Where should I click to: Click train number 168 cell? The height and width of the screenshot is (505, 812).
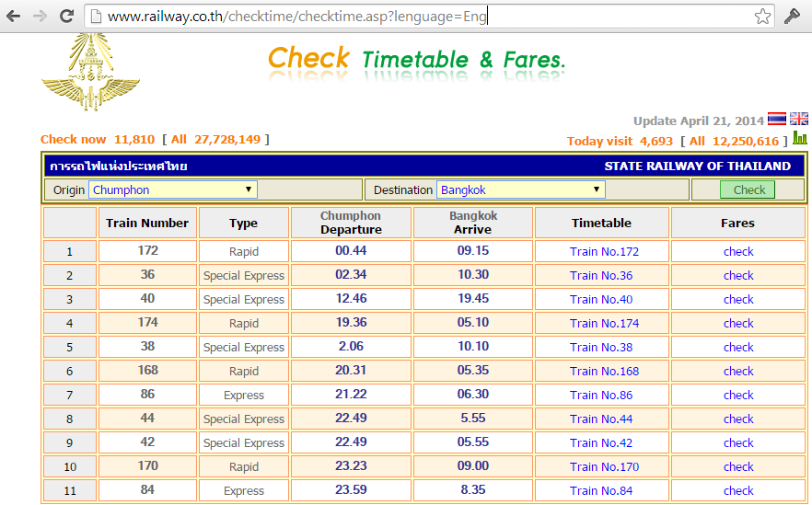tap(147, 371)
